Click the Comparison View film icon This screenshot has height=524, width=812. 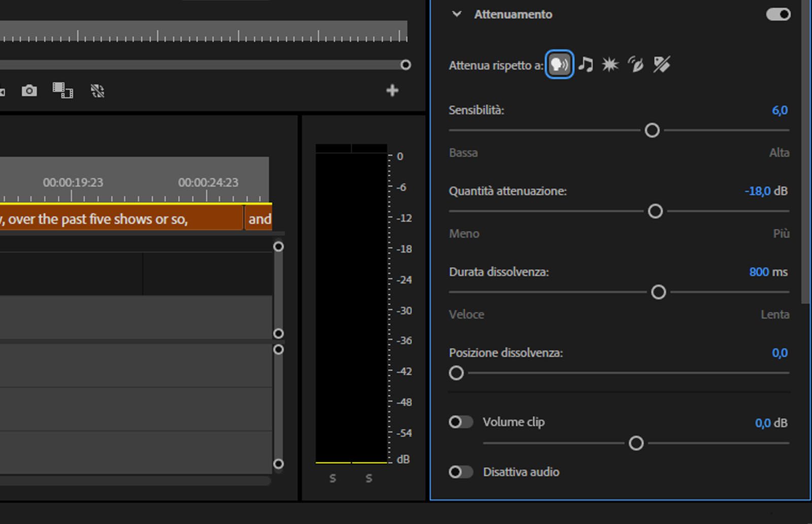coord(62,91)
